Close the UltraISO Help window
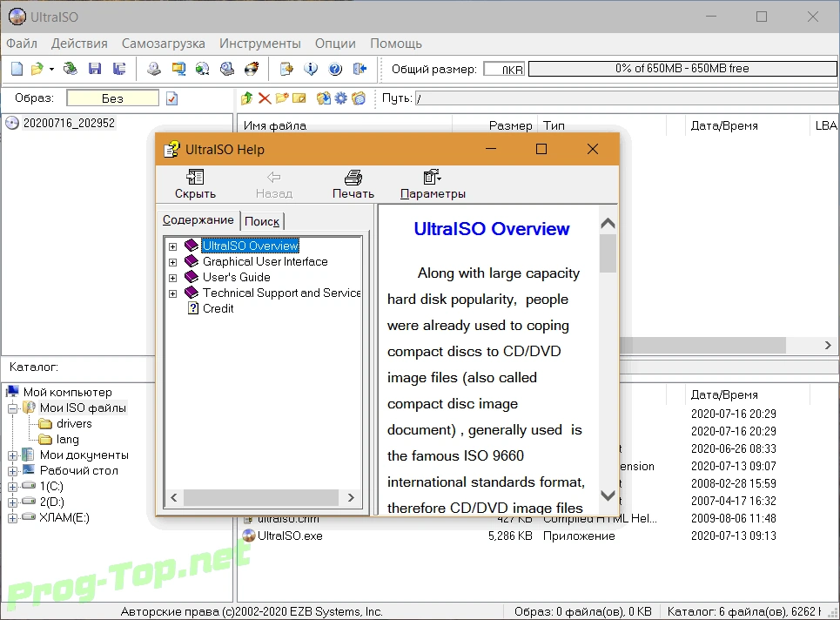The width and height of the screenshot is (840, 620). [593, 149]
